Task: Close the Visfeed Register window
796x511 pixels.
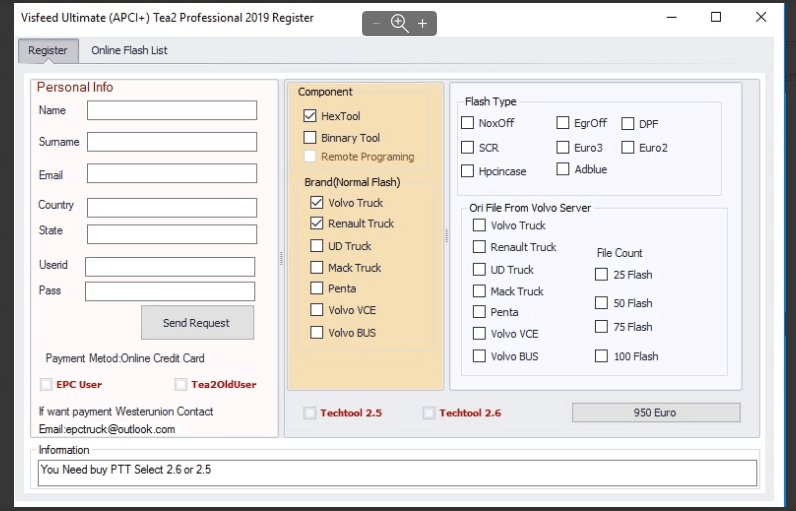Action: (764, 17)
